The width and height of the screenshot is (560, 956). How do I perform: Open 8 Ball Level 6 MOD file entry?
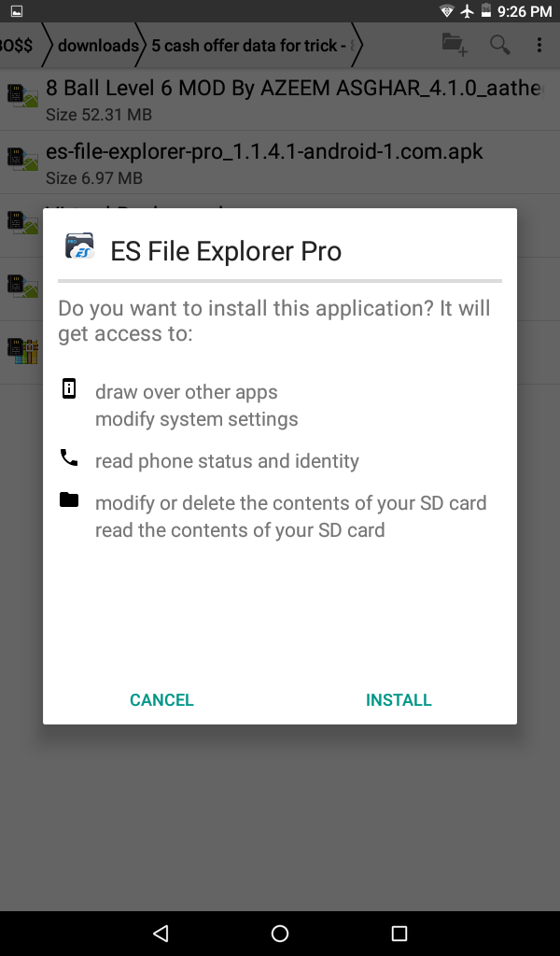[280, 99]
